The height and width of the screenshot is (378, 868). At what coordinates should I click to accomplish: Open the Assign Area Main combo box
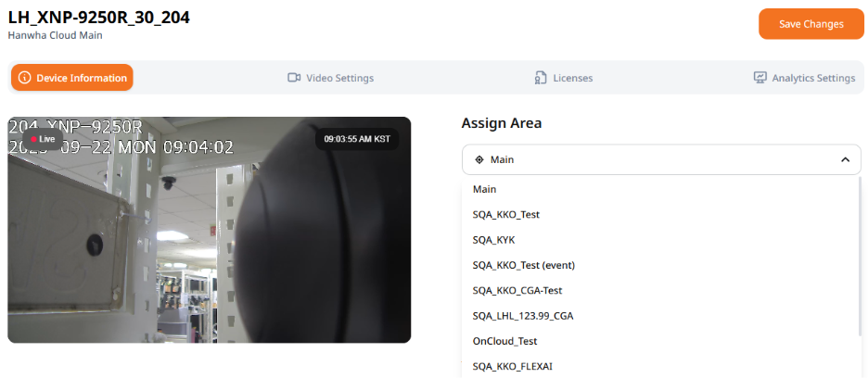660,159
